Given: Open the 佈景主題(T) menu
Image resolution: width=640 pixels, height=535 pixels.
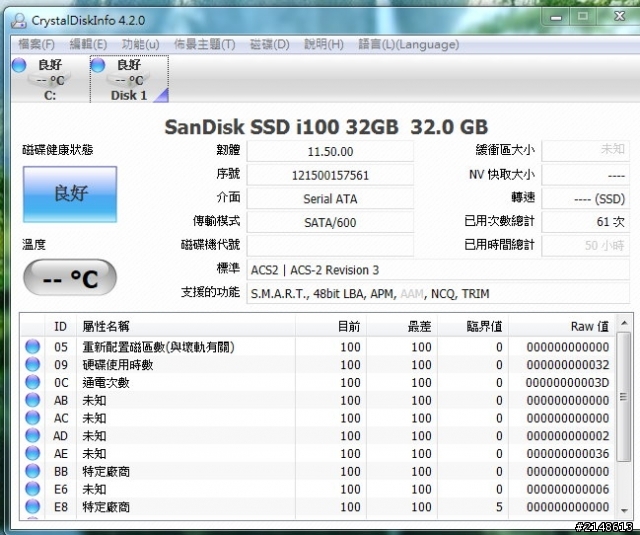Looking at the screenshot, I should [204, 44].
